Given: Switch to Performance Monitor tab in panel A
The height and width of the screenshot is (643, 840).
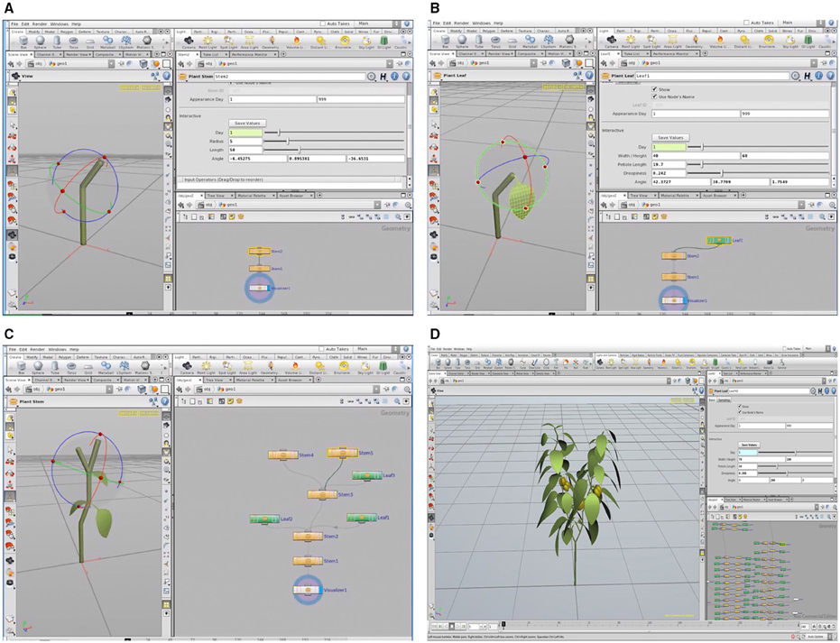Looking at the screenshot, I should pos(253,54).
